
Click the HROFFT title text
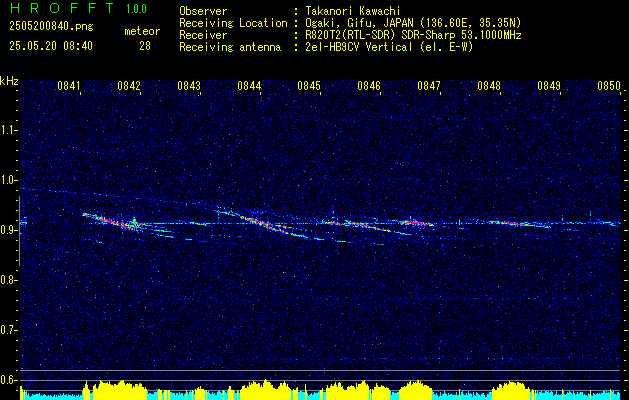tap(62, 8)
